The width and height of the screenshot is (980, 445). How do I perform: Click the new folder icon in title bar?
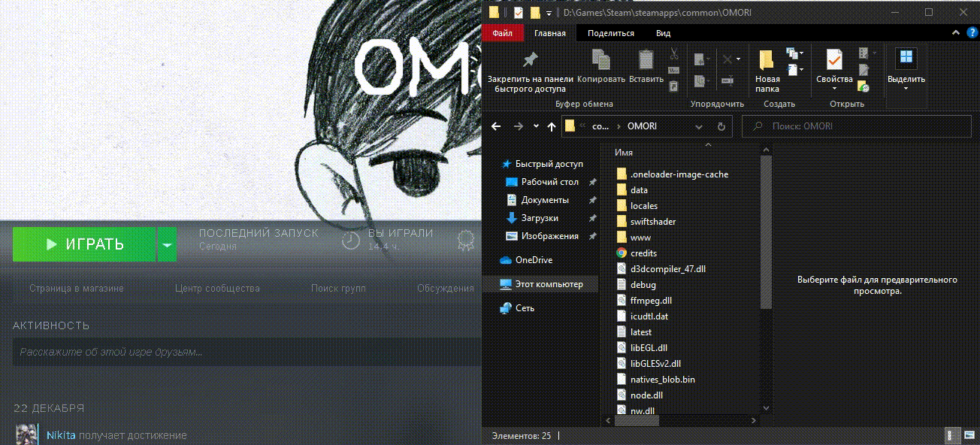coord(534,13)
